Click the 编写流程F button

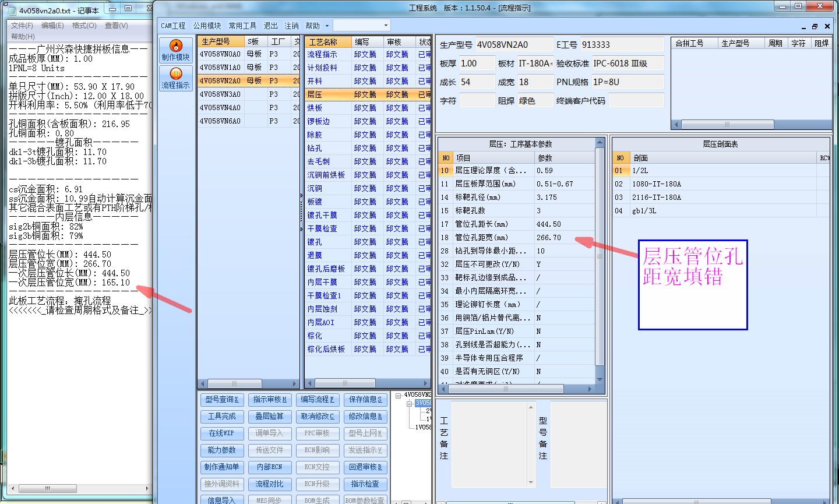click(318, 400)
